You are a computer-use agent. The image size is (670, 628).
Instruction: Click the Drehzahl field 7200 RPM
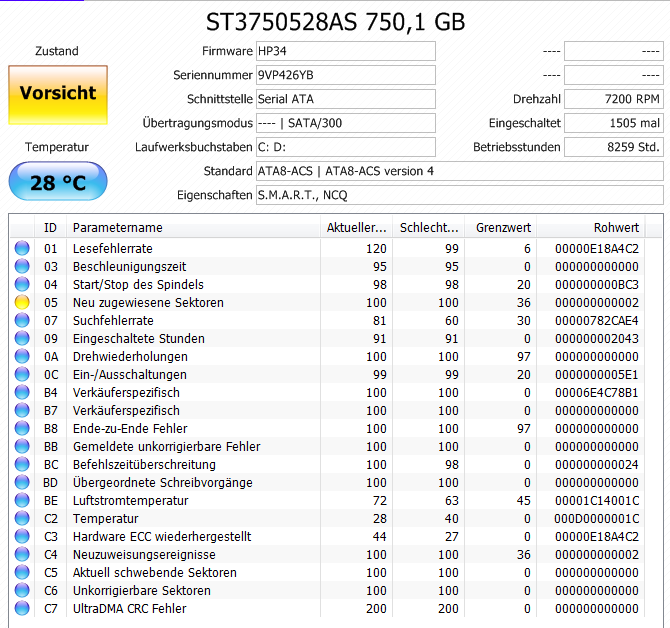click(x=614, y=99)
